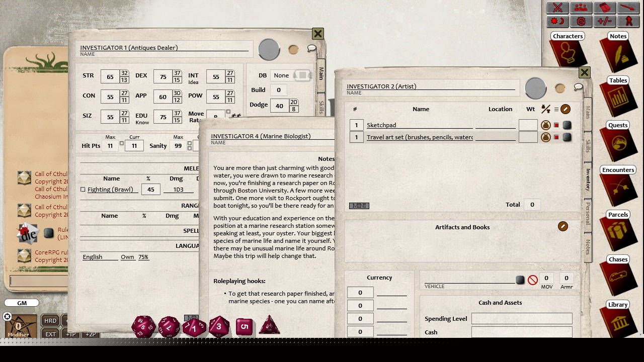644x362 pixels.
Task: Click the Spending Level field
Action: 522,318
